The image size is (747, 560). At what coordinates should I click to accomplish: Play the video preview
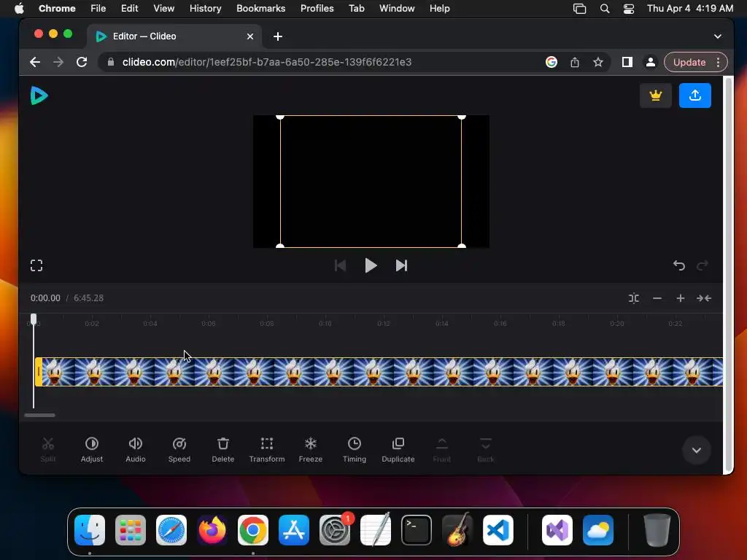click(x=371, y=265)
